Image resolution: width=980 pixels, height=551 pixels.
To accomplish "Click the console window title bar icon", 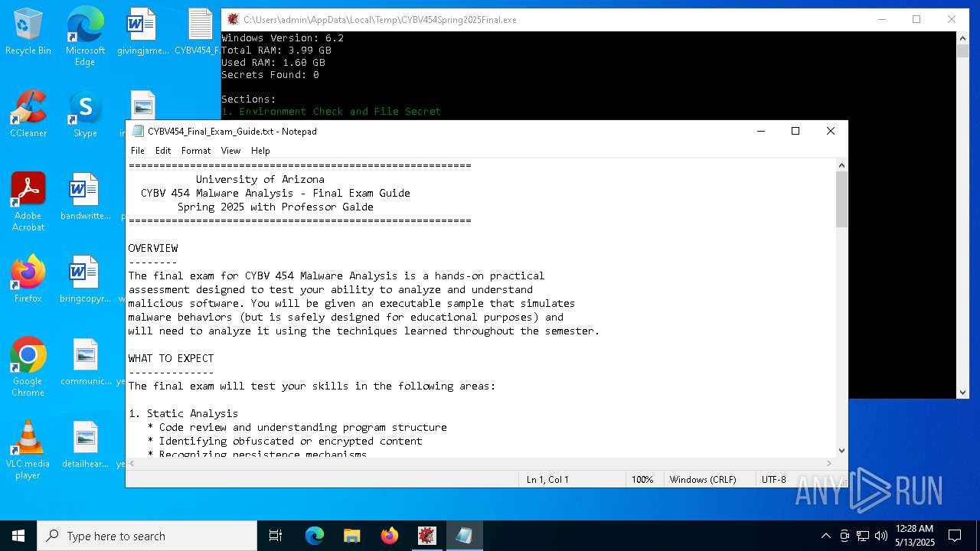I will (233, 19).
